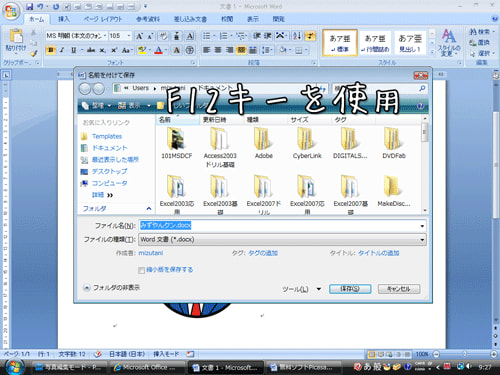
Task: Click the Paste (貼り付け) button
Action: (x=15, y=41)
